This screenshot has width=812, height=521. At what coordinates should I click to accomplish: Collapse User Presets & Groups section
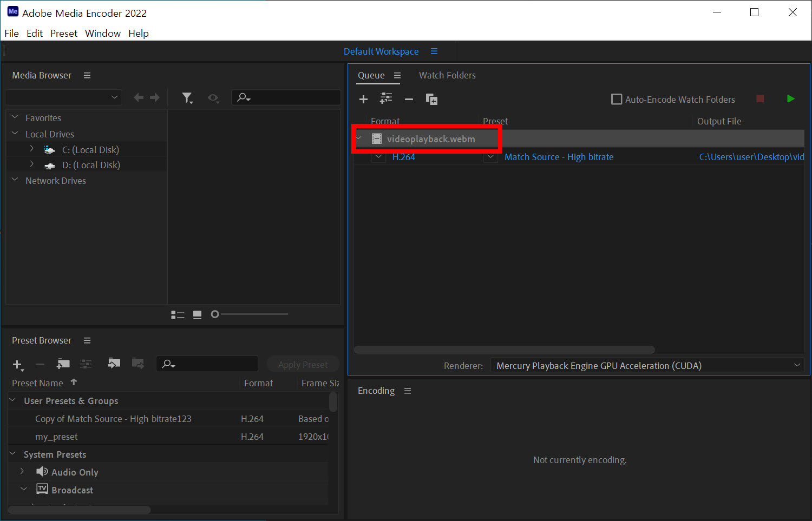[x=12, y=400]
